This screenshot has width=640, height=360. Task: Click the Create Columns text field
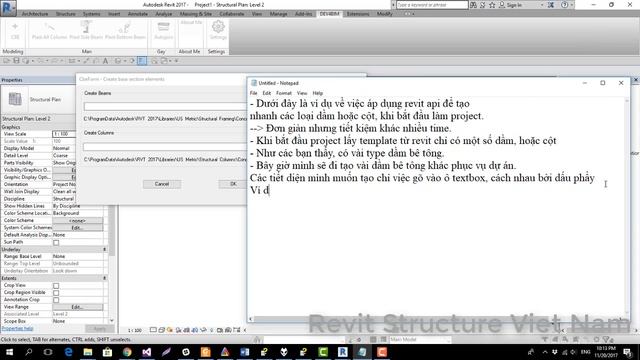coord(165,147)
